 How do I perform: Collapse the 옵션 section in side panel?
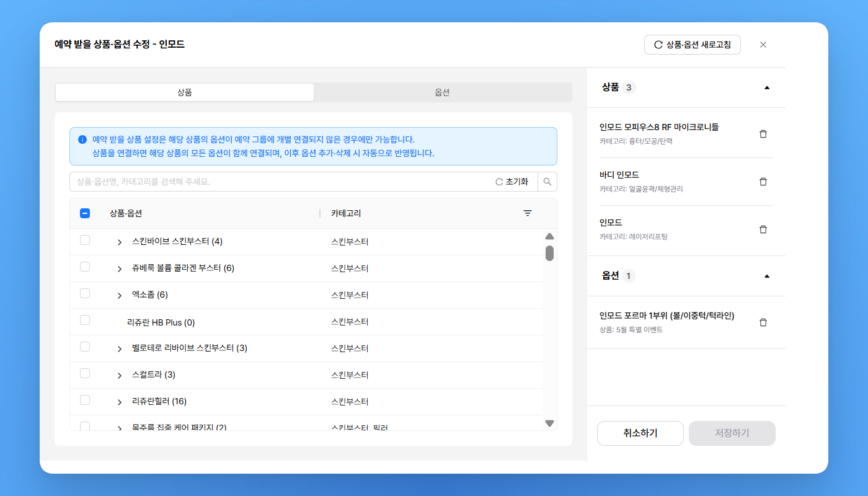767,276
